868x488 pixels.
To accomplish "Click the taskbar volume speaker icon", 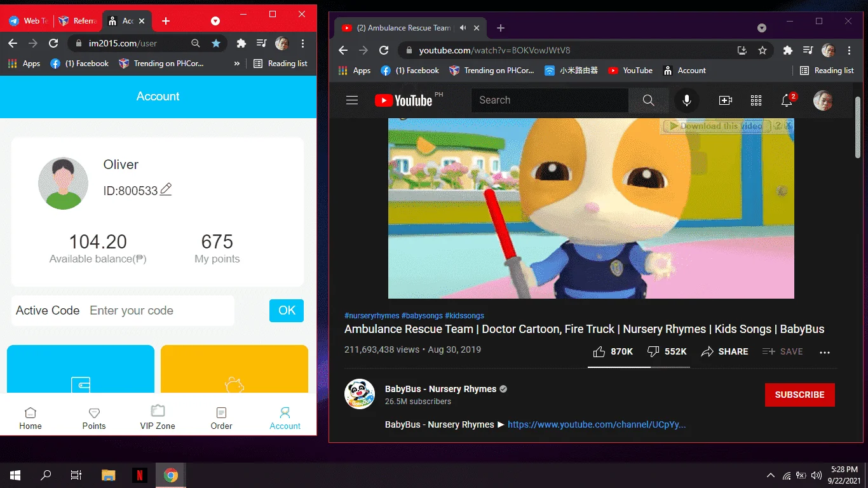I will click(817, 475).
